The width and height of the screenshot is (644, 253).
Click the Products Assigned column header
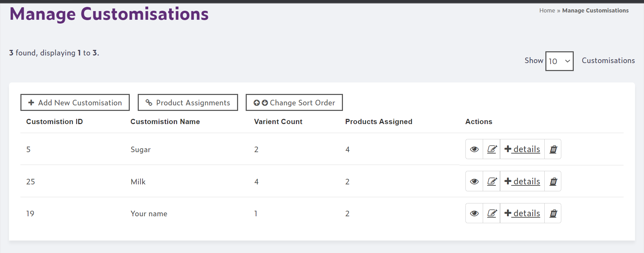(x=379, y=122)
